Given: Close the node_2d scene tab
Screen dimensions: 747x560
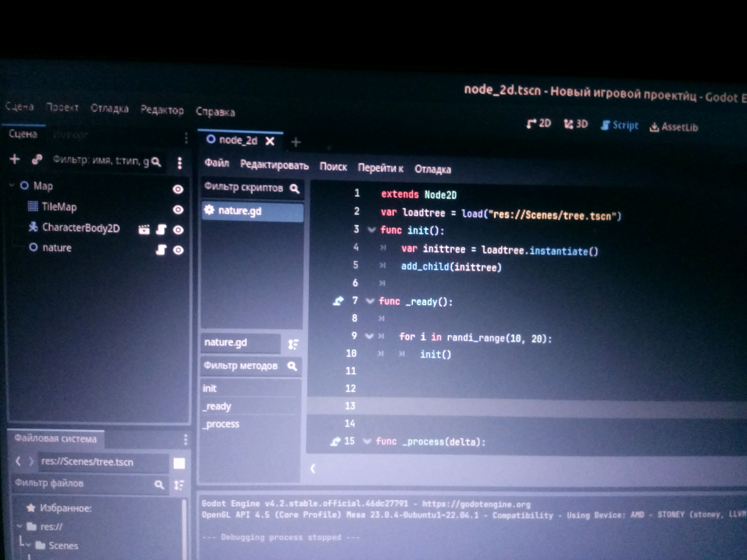Looking at the screenshot, I should [x=270, y=141].
